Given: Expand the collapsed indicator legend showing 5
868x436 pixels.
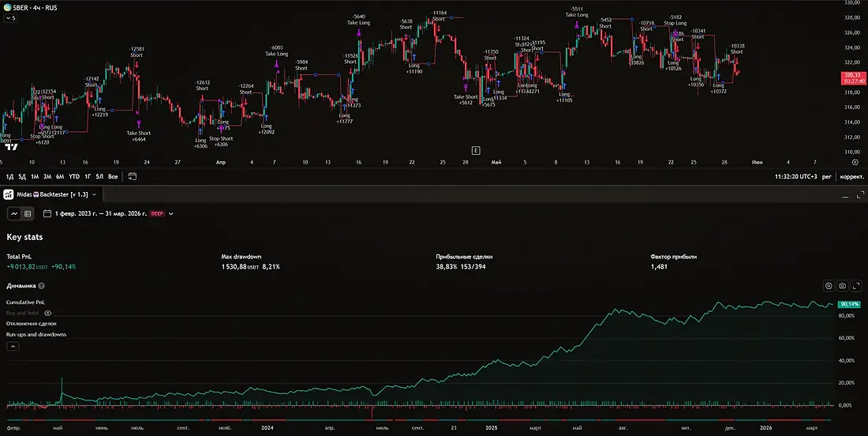Looking at the screenshot, I should tap(10, 18).
